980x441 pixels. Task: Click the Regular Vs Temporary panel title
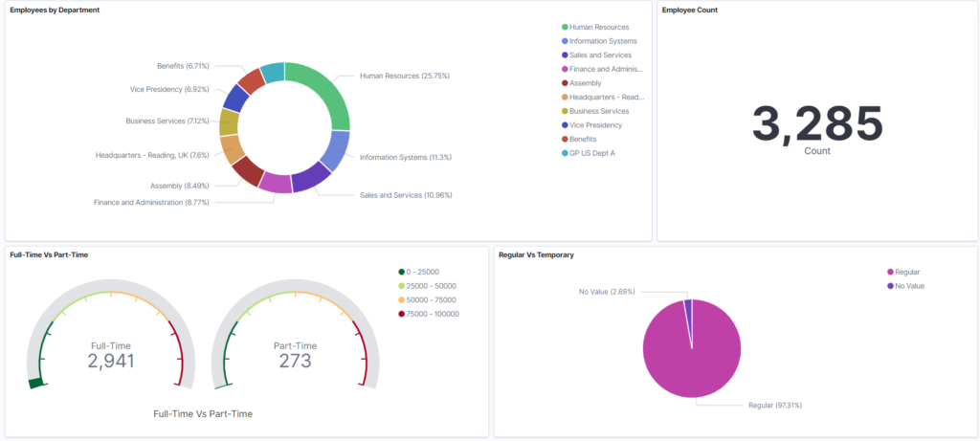point(536,254)
